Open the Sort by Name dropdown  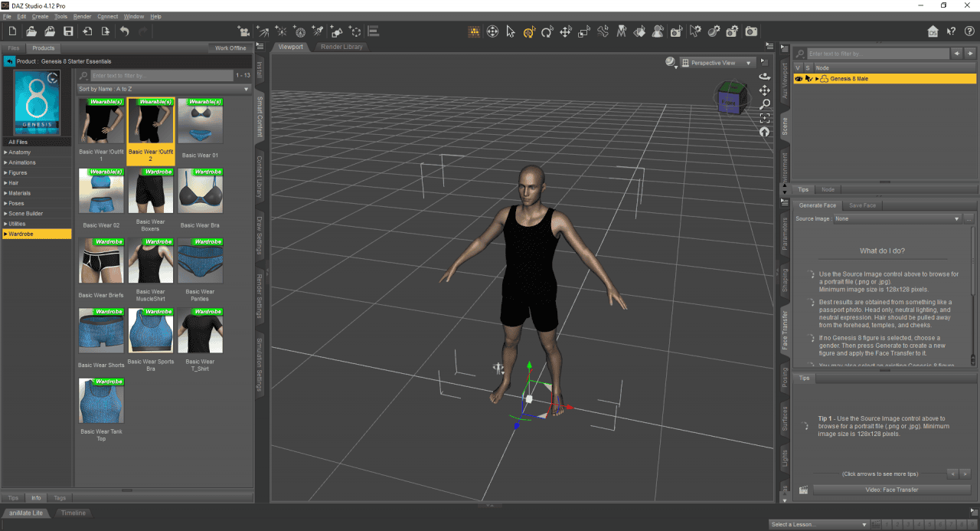point(161,89)
